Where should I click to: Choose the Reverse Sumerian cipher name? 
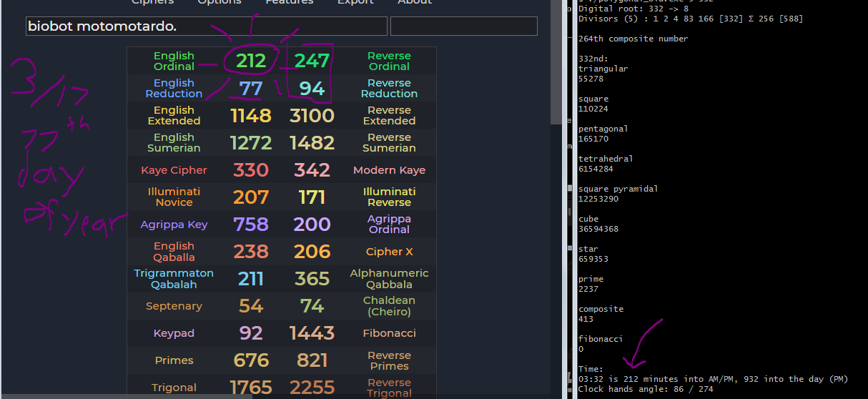pos(389,142)
